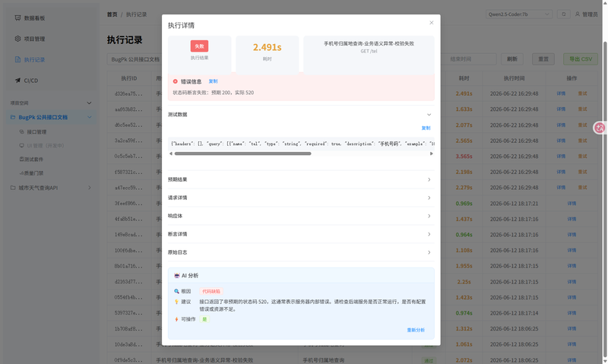
Task: Open the 管理员 user menu
Action: (x=586, y=14)
